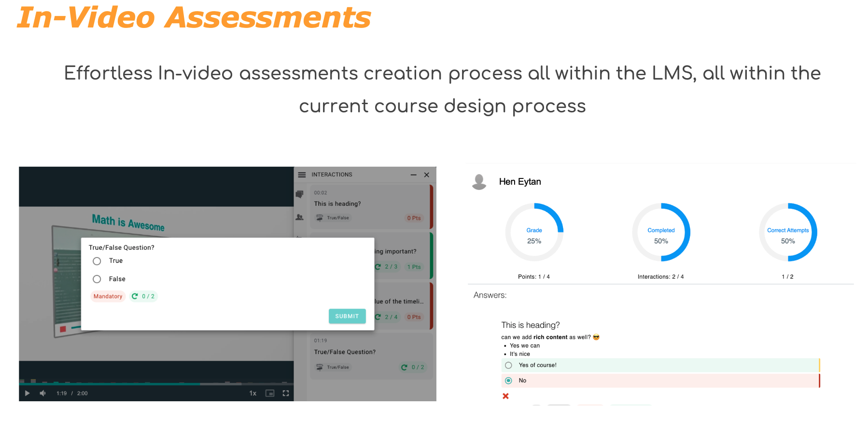Viewport: 868px width, 434px height.
Task: Mute the video volume
Action: pyautogui.click(x=43, y=393)
